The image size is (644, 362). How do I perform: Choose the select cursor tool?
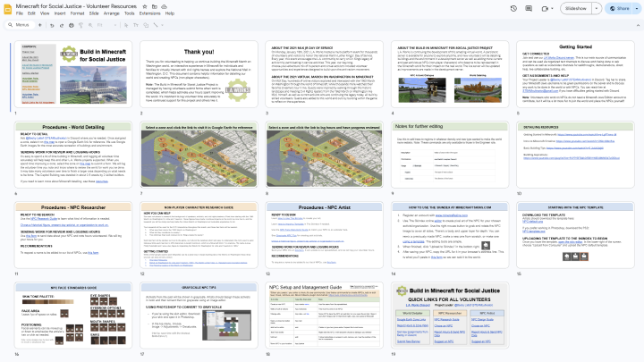click(126, 25)
